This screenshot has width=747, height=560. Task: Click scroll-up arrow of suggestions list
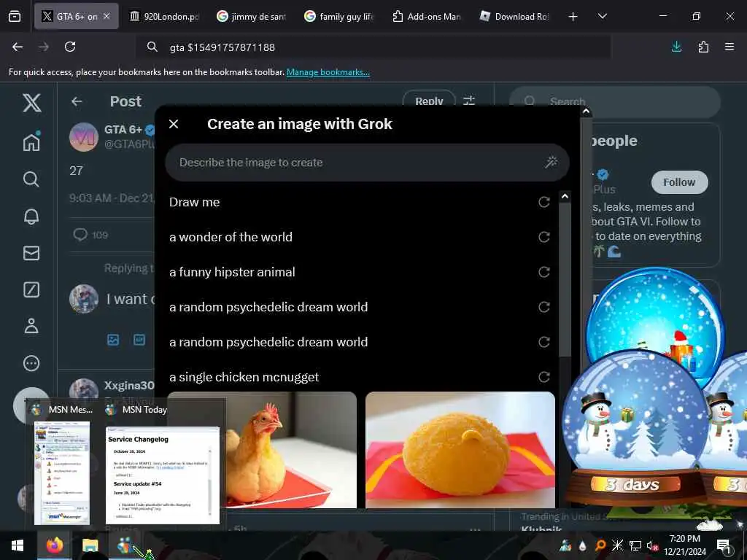tap(565, 196)
